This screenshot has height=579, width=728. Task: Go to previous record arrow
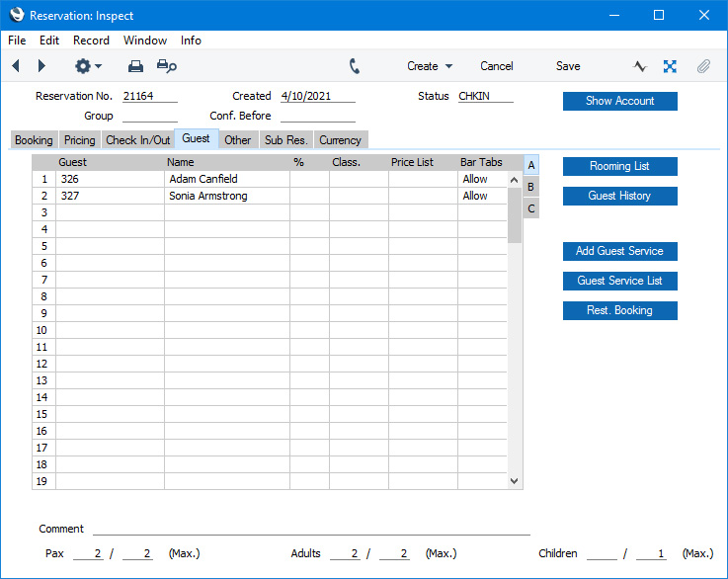click(16, 66)
